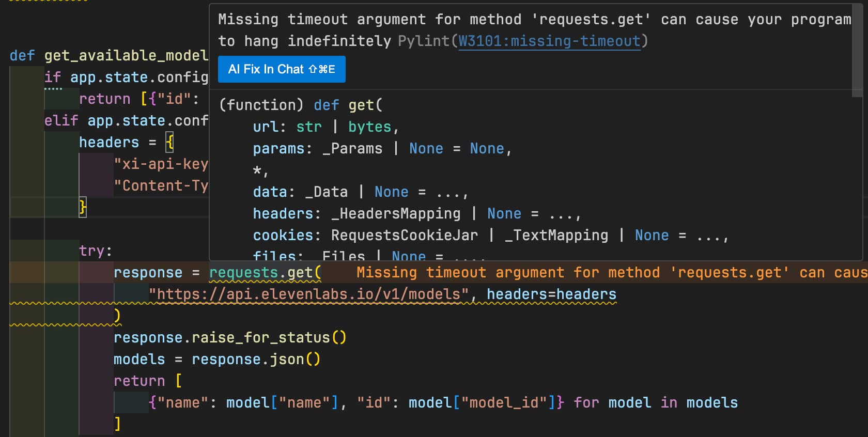Click the "Content-Ty" header string
This screenshot has height=437, width=868.
(x=161, y=185)
